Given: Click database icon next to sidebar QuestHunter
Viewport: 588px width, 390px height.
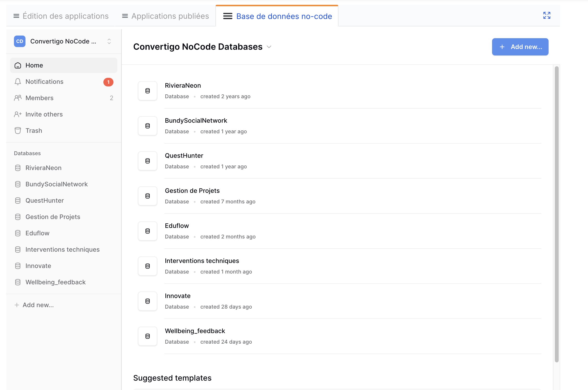Looking at the screenshot, I should tap(18, 201).
